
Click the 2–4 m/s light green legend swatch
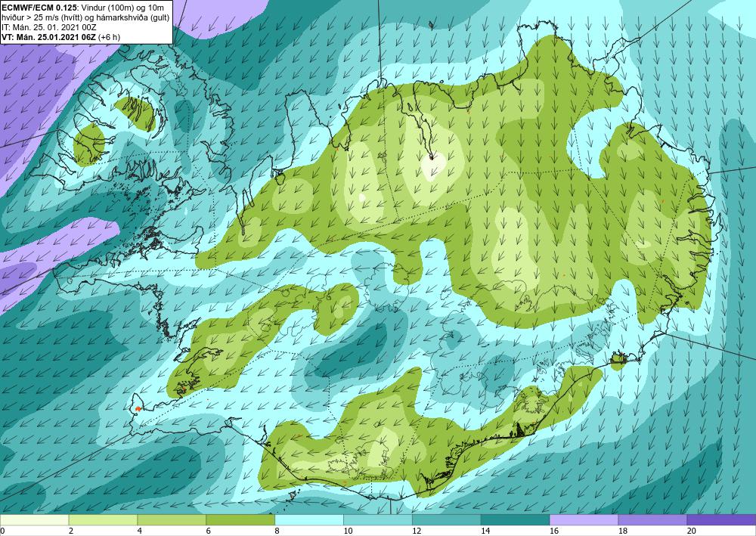[x=103, y=520]
